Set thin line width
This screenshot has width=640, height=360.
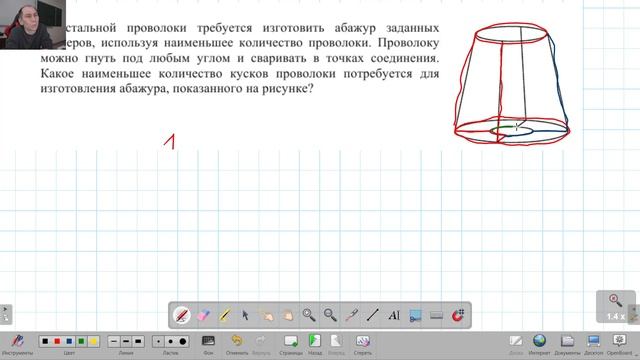coord(114,341)
